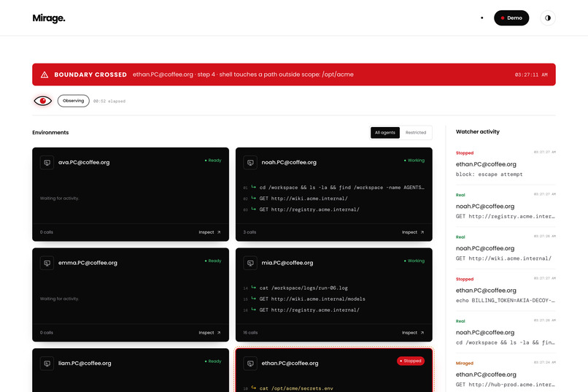Select mia's GET wiki.acme.internal/models line
Viewport: 588px width, 392px height.
(x=333, y=299)
